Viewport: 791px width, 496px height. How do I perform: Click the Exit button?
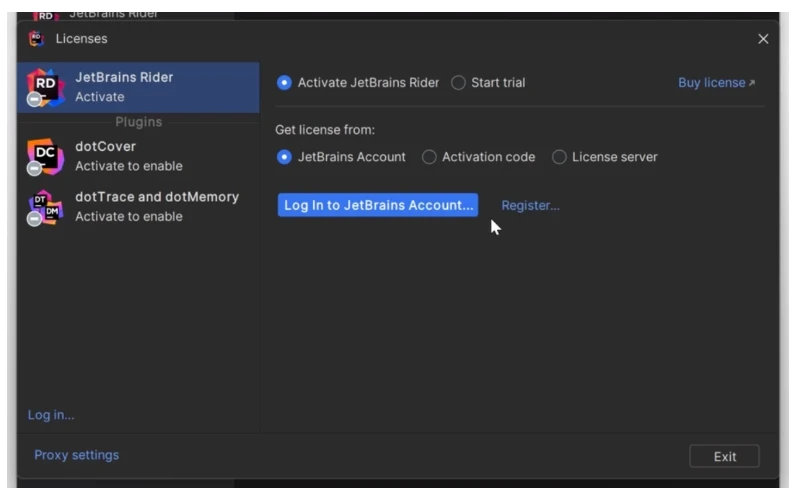pos(724,456)
